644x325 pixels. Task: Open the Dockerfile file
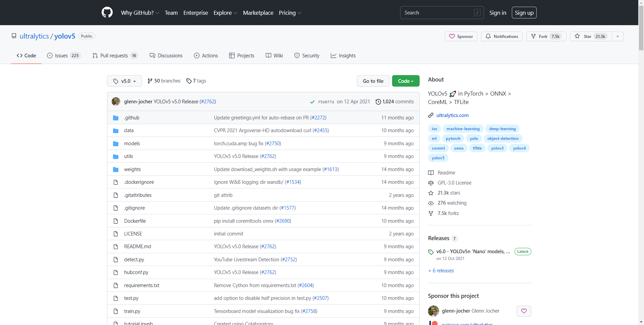(135, 221)
